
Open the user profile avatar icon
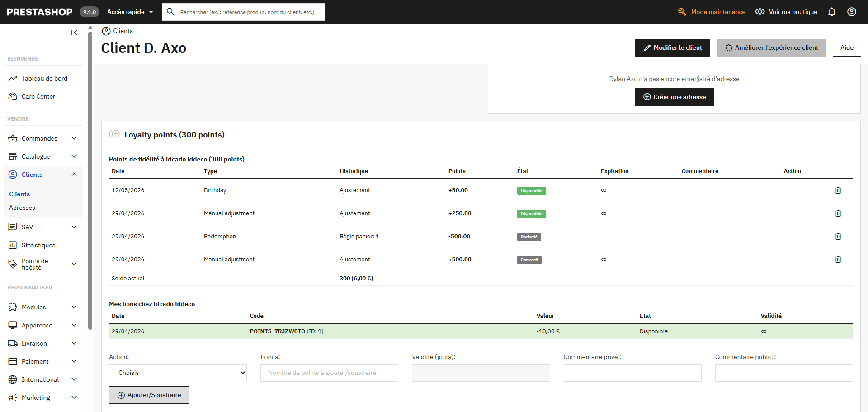click(852, 12)
